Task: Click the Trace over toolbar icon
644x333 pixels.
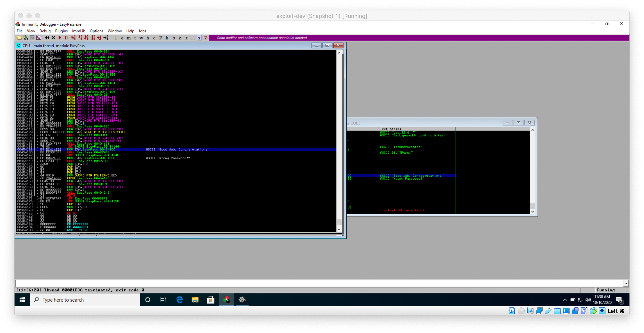Action: [x=93, y=38]
